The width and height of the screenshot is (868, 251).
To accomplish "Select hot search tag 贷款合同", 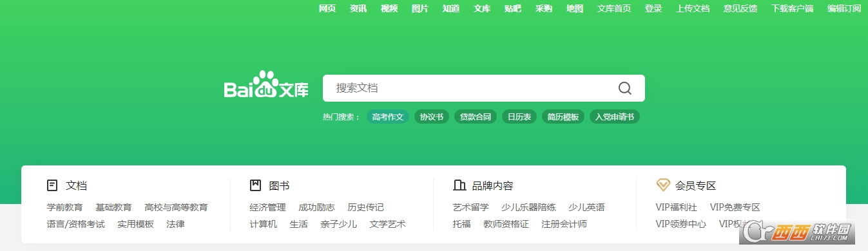I will click(476, 117).
